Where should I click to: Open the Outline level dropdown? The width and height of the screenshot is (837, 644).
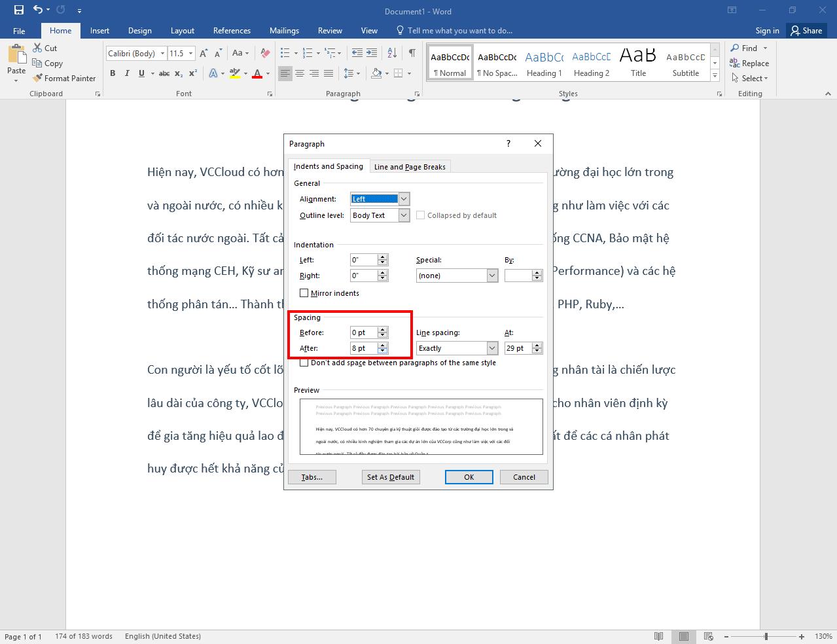click(x=404, y=215)
